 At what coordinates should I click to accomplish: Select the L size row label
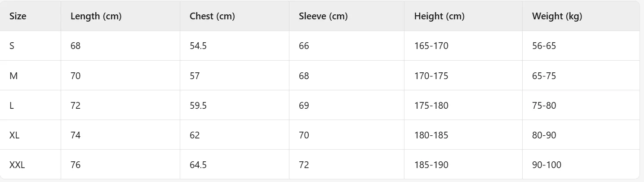pyautogui.click(x=12, y=106)
